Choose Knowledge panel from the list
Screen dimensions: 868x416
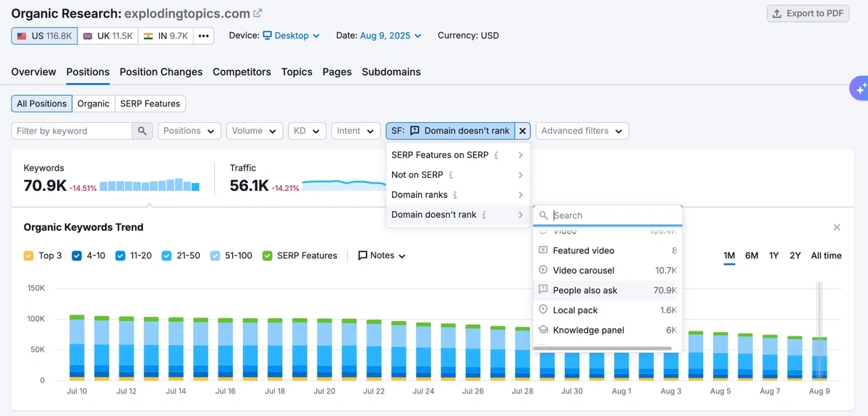(608, 330)
